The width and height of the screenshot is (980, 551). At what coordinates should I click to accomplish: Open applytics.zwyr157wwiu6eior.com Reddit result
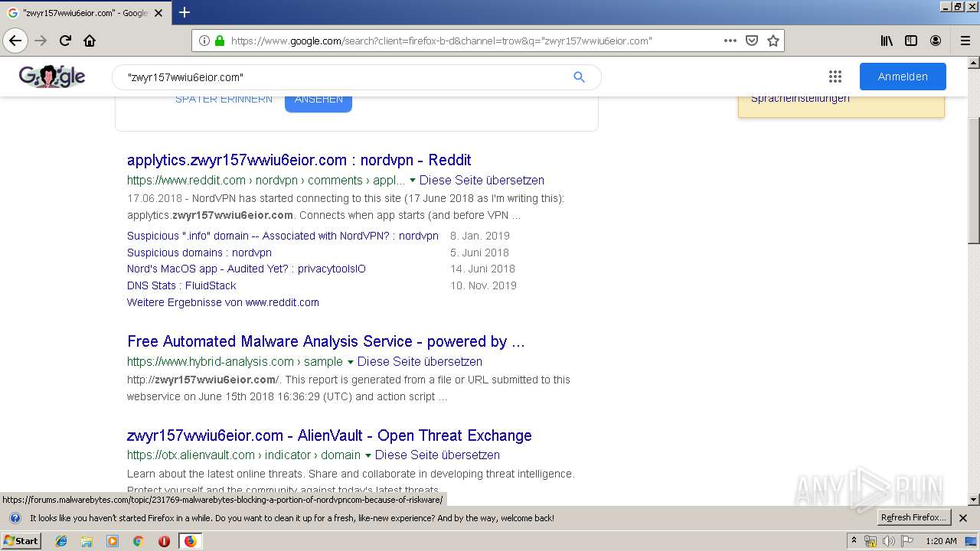pos(299,160)
